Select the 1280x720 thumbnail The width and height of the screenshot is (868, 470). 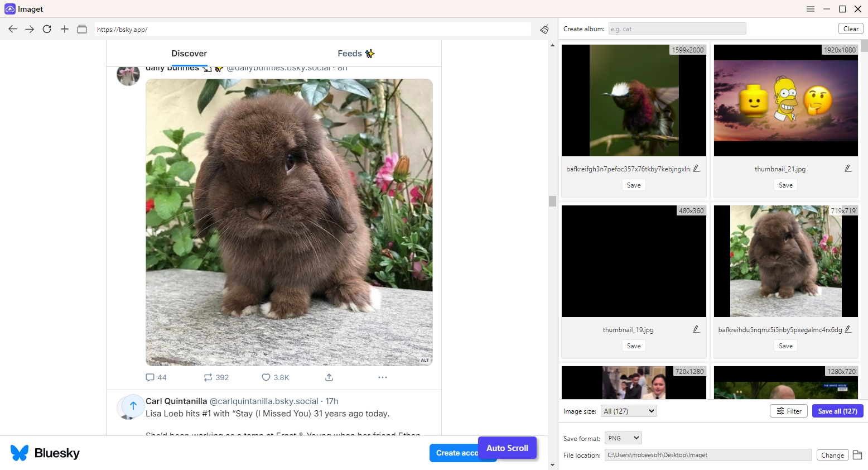point(785,382)
